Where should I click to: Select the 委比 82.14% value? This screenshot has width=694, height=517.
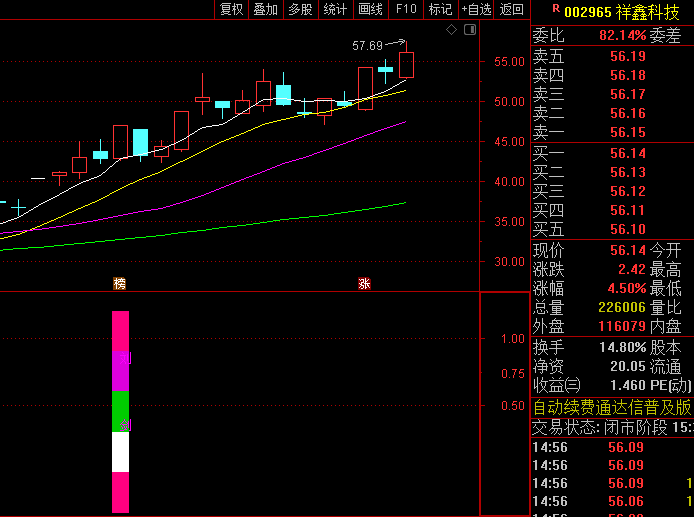click(623, 35)
